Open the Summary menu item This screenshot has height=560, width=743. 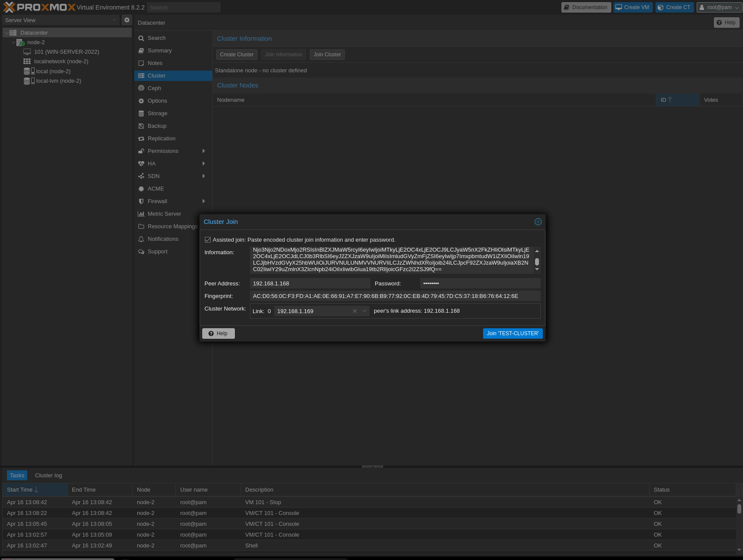point(159,50)
